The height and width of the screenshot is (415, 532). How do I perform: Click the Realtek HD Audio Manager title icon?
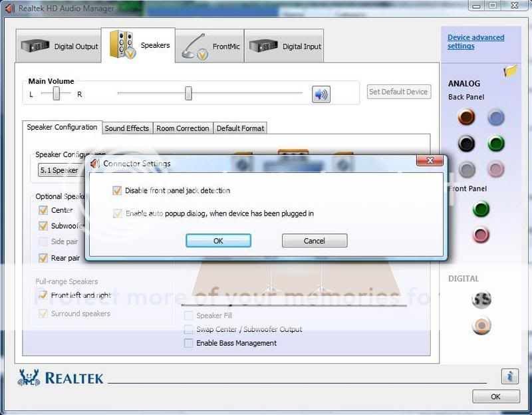point(10,8)
